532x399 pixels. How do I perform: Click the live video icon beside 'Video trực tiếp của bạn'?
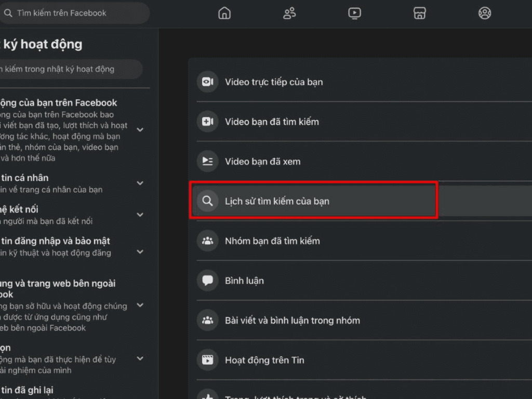(x=207, y=82)
